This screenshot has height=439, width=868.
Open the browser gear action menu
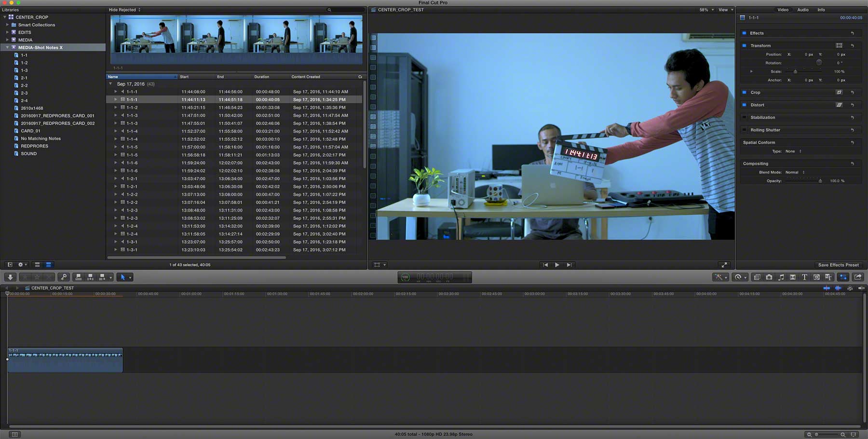click(x=22, y=265)
